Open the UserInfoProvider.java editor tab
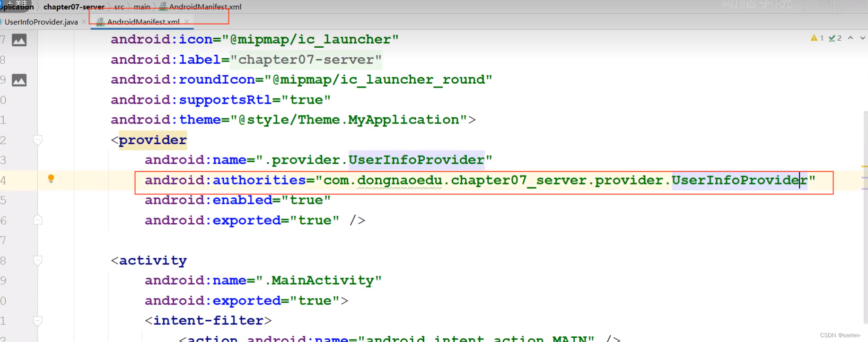This screenshot has height=342, width=868. click(41, 22)
